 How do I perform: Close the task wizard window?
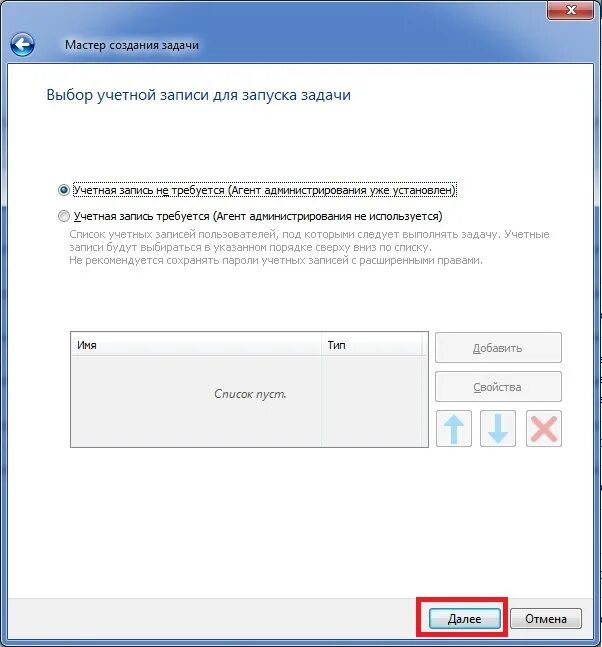point(571,9)
